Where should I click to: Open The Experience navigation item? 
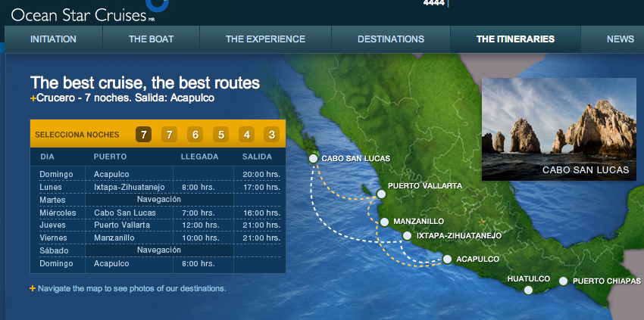click(265, 39)
